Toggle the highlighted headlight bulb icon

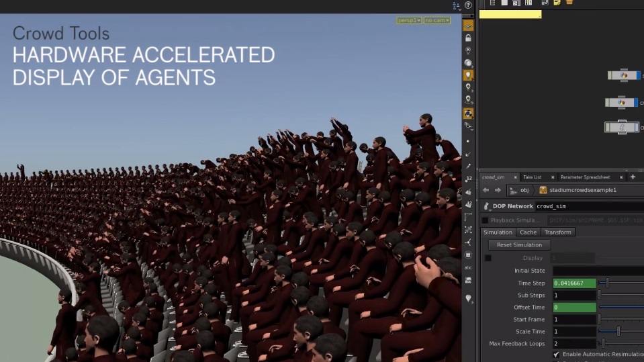468,75
